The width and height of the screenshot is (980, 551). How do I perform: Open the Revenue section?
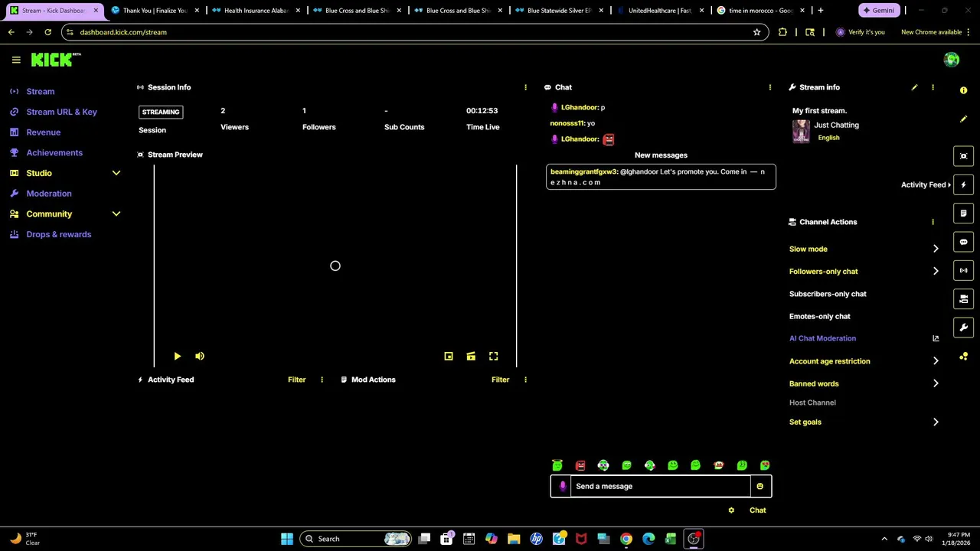(43, 132)
